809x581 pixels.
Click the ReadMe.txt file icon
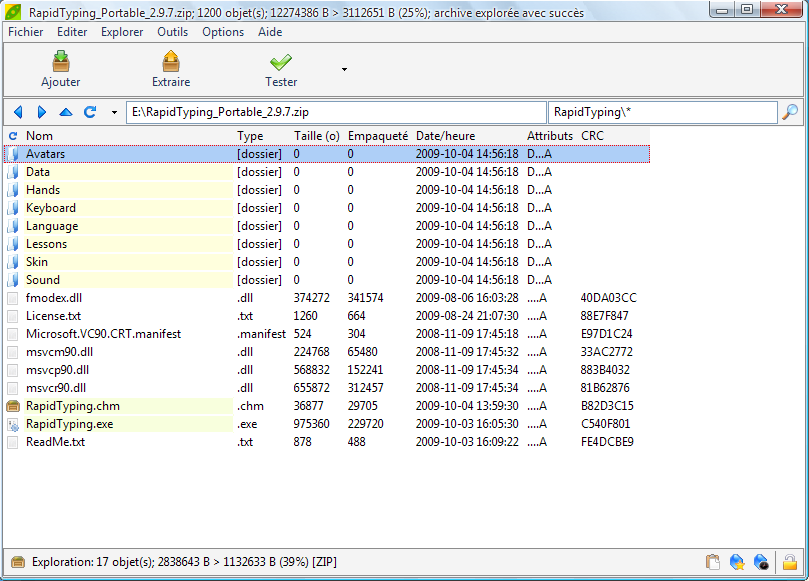(x=13, y=442)
